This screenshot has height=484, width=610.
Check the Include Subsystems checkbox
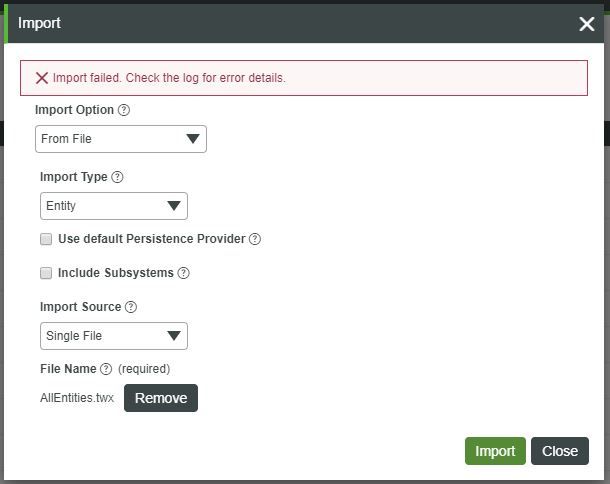coord(46,274)
